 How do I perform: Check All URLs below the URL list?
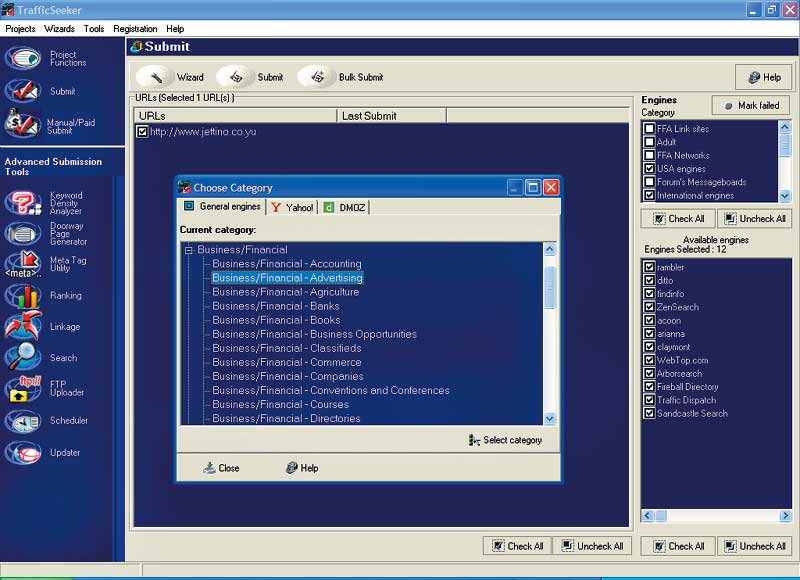pyautogui.click(x=517, y=546)
